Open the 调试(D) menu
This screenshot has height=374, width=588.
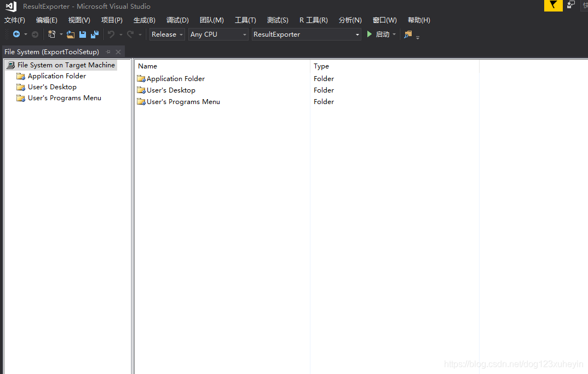click(177, 20)
